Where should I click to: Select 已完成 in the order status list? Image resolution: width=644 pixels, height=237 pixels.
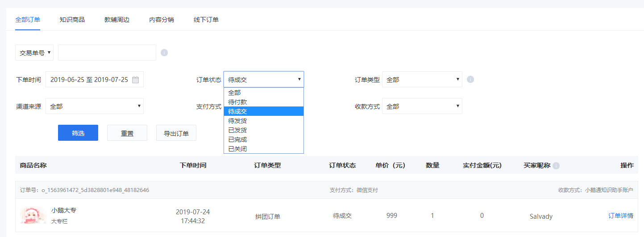(x=264, y=139)
